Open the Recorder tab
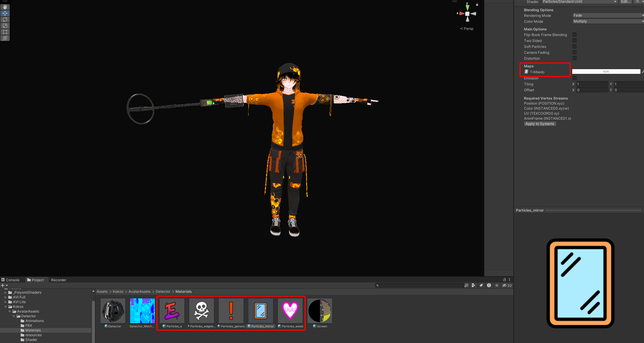This screenshot has width=644, height=343. pyautogui.click(x=59, y=280)
